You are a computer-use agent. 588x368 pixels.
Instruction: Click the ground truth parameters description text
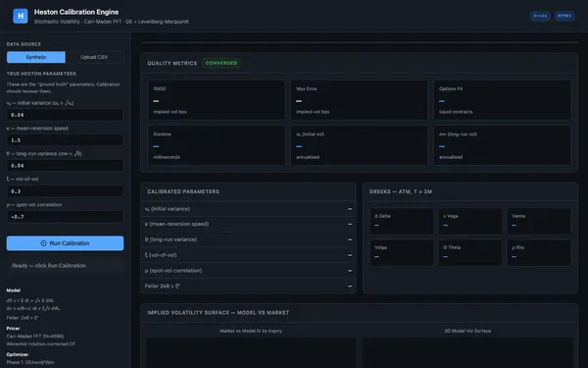point(63,88)
